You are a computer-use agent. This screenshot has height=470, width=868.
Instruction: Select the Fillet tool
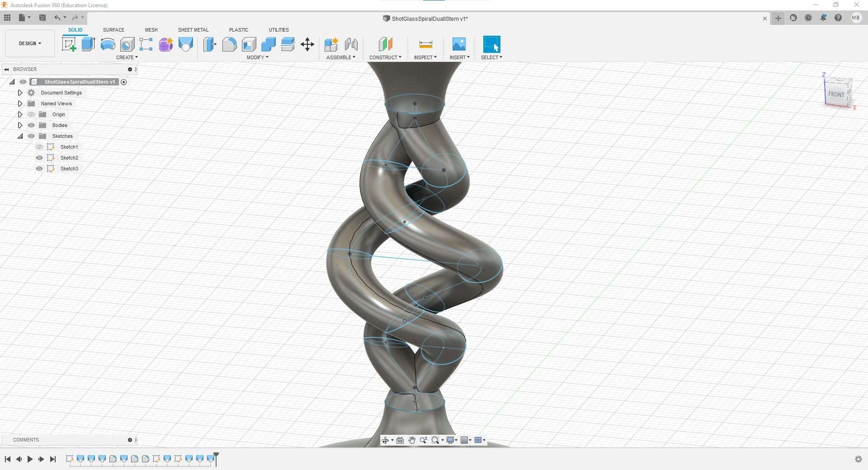(x=229, y=44)
